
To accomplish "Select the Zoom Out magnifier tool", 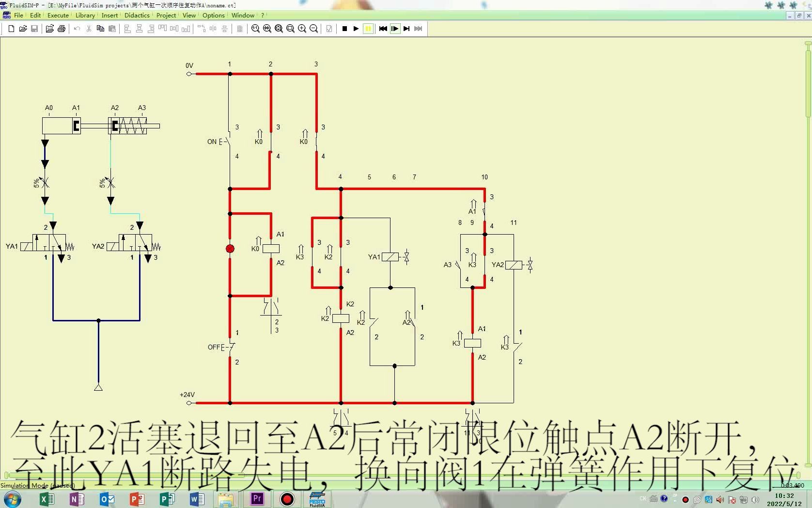I will [x=313, y=29].
